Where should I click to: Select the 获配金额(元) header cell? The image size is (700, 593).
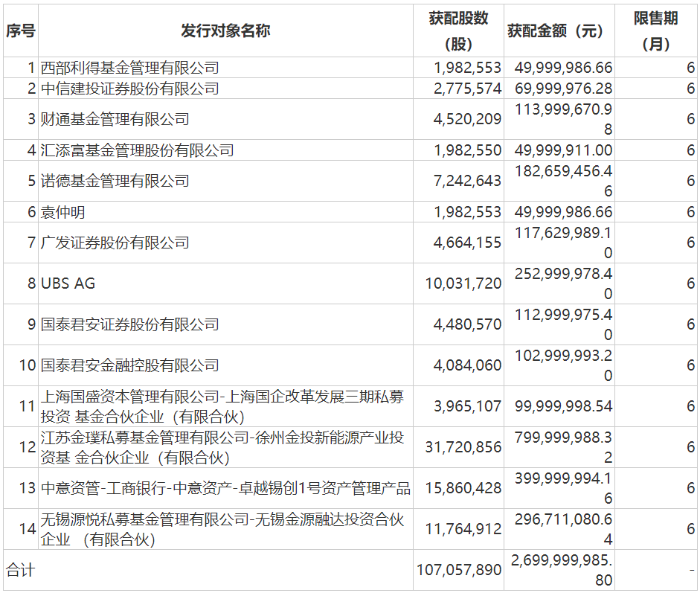[559, 31]
